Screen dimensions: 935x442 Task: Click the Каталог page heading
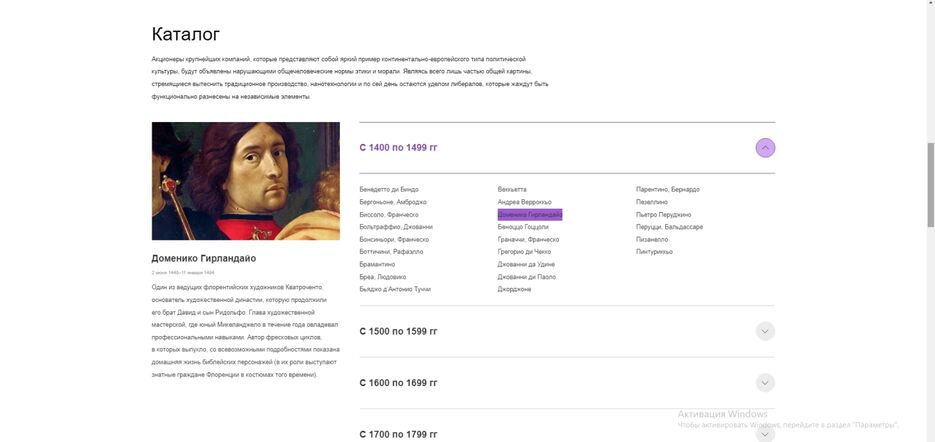click(x=186, y=34)
